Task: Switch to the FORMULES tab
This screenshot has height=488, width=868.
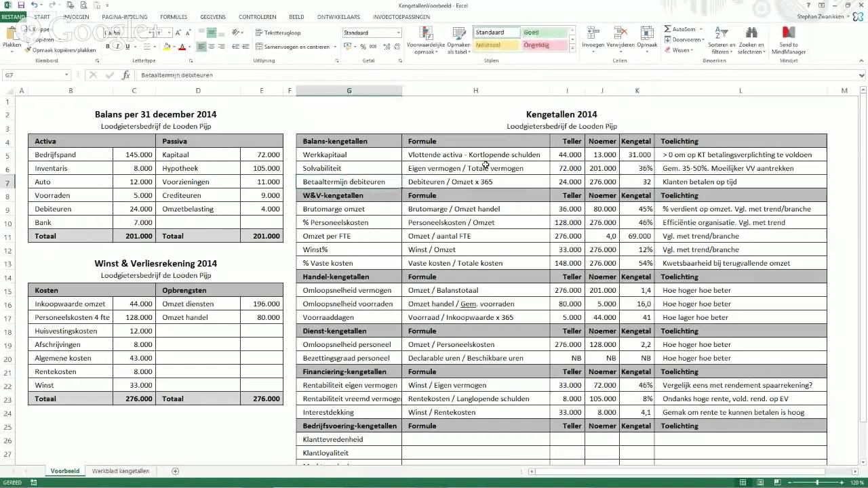Action: [x=174, y=16]
